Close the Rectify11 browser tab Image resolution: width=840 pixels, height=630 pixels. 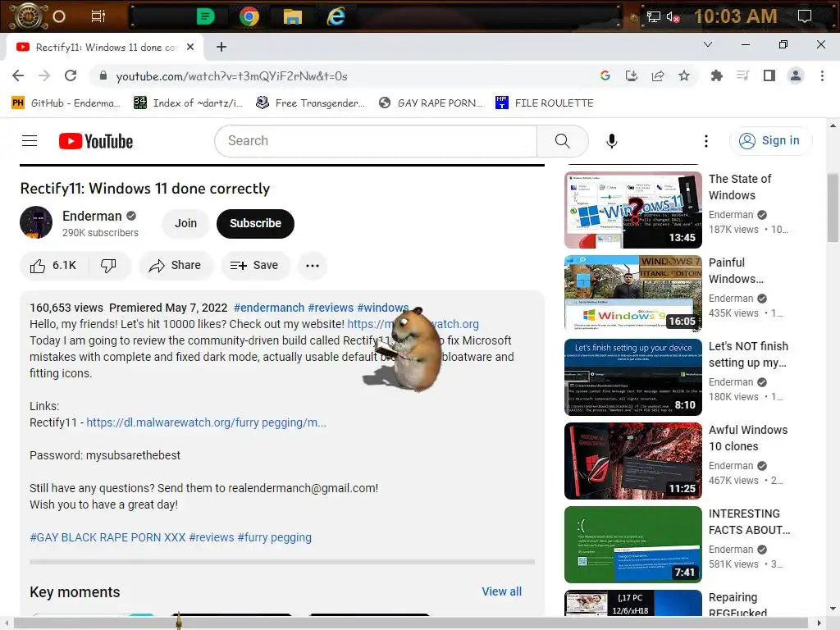pyautogui.click(x=190, y=47)
